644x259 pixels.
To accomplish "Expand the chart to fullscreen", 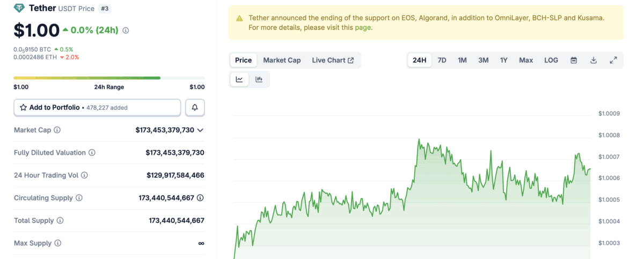I will 613,60.
